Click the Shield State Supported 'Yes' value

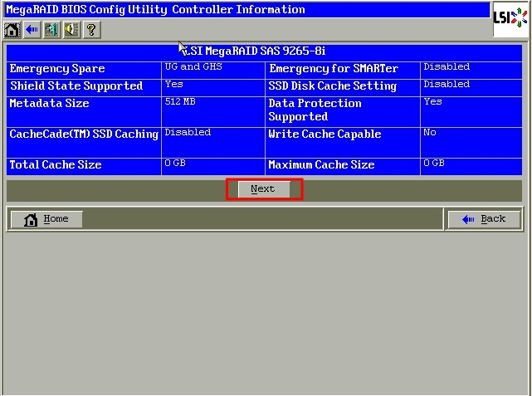pos(173,85)
